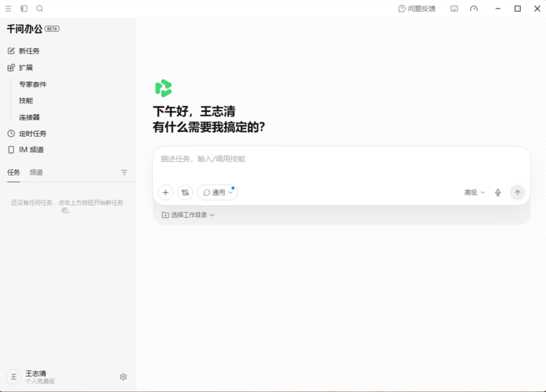This screenshot has width=546, height=392.
Task: Click the task list filter icon
Action: [124, 172]
